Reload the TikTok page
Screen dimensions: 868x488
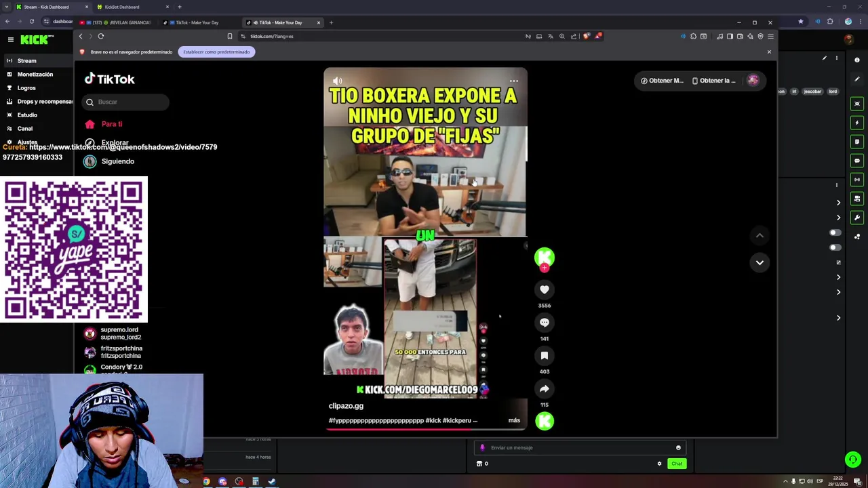101,36
